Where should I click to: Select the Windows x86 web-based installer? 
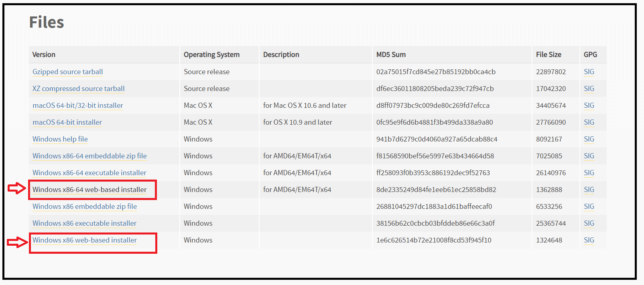click(85, 240)
